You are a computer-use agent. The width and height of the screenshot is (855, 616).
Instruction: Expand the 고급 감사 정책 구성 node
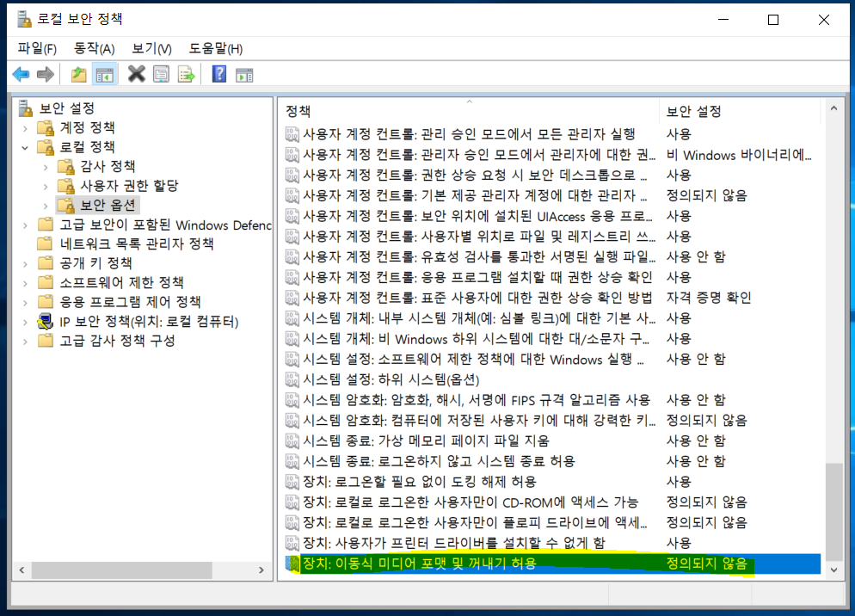pos(25,342)
